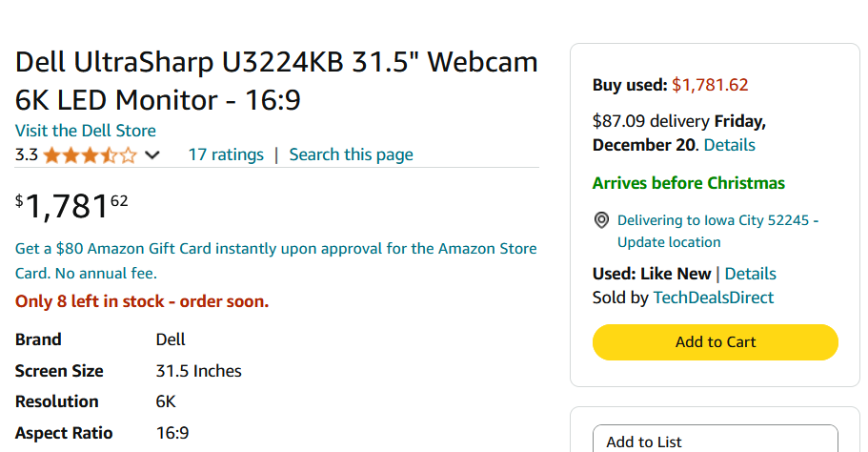Click the location pin icon

pos(601,220)
